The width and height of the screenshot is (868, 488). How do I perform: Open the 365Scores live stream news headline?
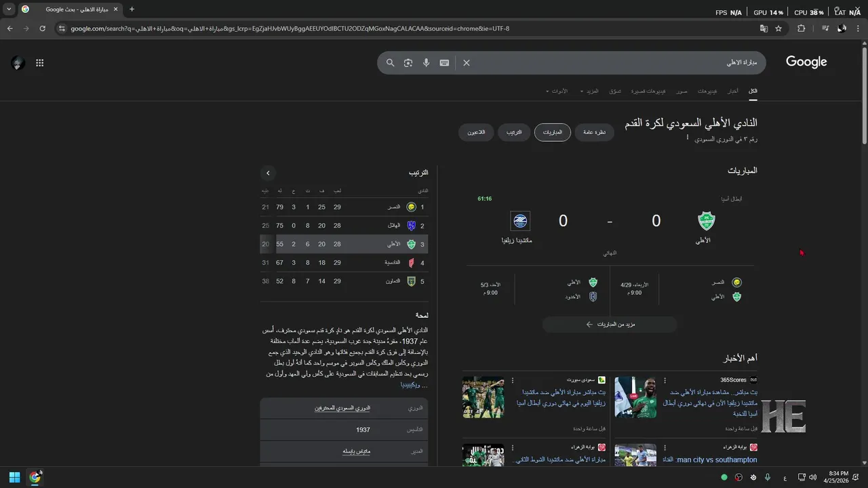coord(710,403)
